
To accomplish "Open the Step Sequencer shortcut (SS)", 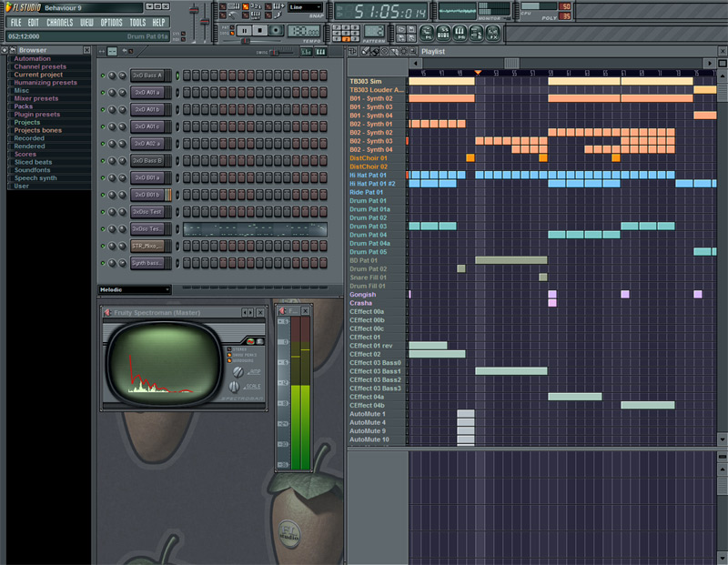I will [x=443, y=33].
